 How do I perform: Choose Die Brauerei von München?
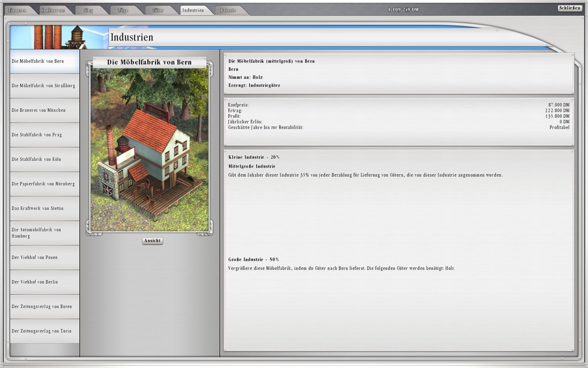click(44, 110)
